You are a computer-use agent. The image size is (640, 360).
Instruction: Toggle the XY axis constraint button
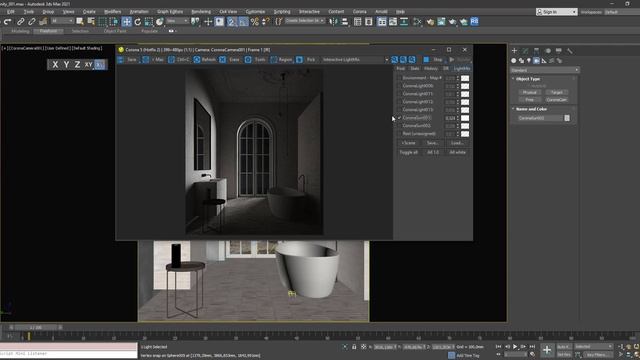pyautogui.click(x=89, y=64)
